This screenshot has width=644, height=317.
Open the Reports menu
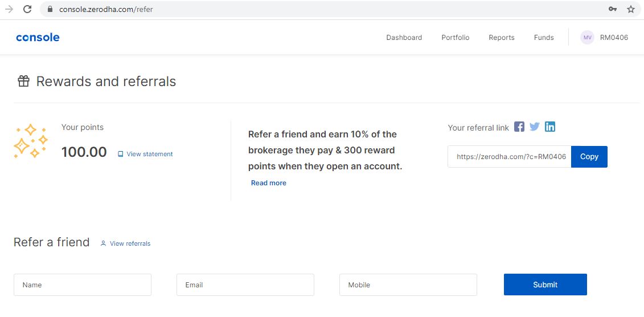point(502,38)
